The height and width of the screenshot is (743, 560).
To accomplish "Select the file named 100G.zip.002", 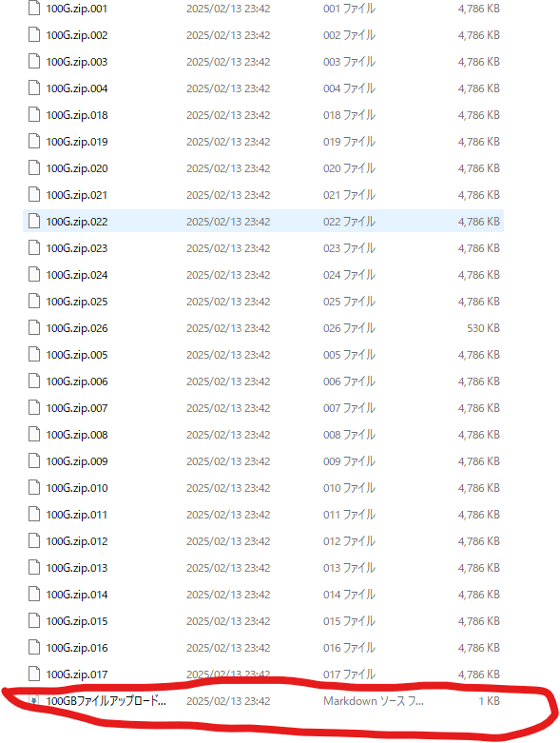I will pyautogui.click(x=77, y=35).
